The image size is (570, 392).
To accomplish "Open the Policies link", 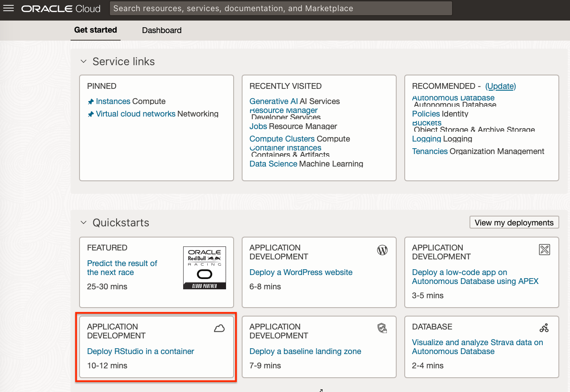I will click(426, 114).
